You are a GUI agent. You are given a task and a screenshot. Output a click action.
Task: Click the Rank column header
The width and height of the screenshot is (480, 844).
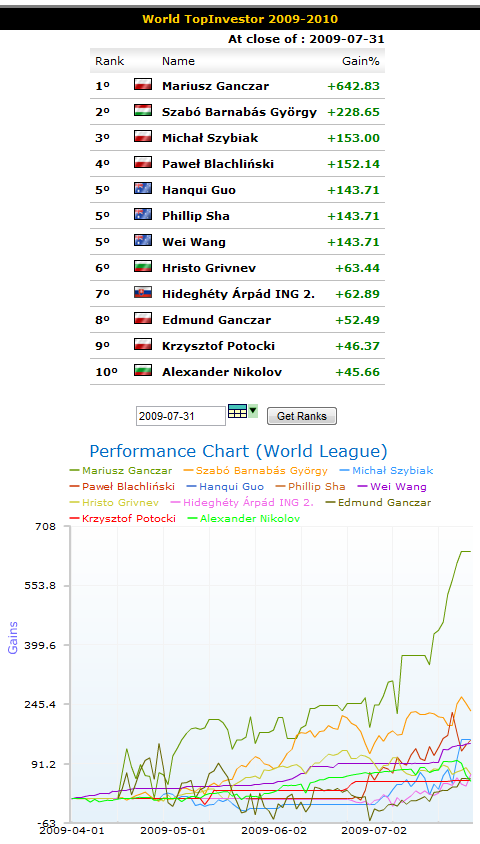110,61
